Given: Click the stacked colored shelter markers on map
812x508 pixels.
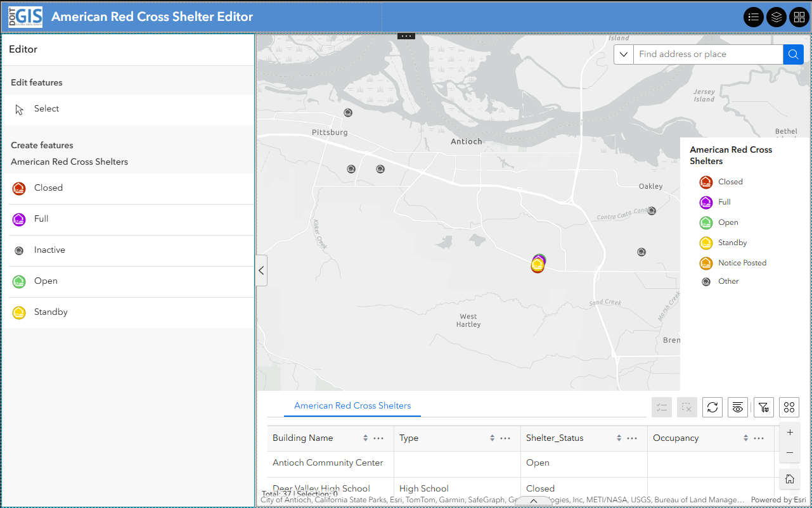Looking at the screenshot, I should 538,264.
